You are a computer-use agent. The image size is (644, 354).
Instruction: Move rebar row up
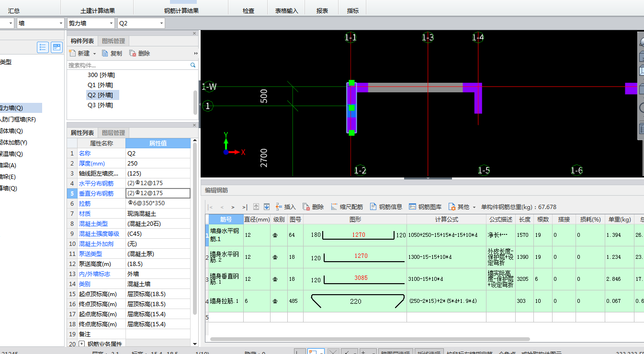[x=256, y=207]
